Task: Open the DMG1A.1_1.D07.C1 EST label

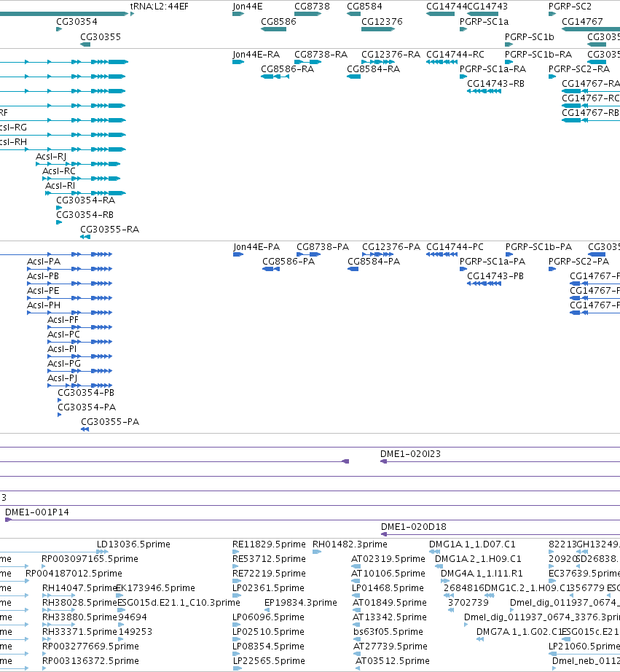Action: pyautogui.click(x=472, y=544)
